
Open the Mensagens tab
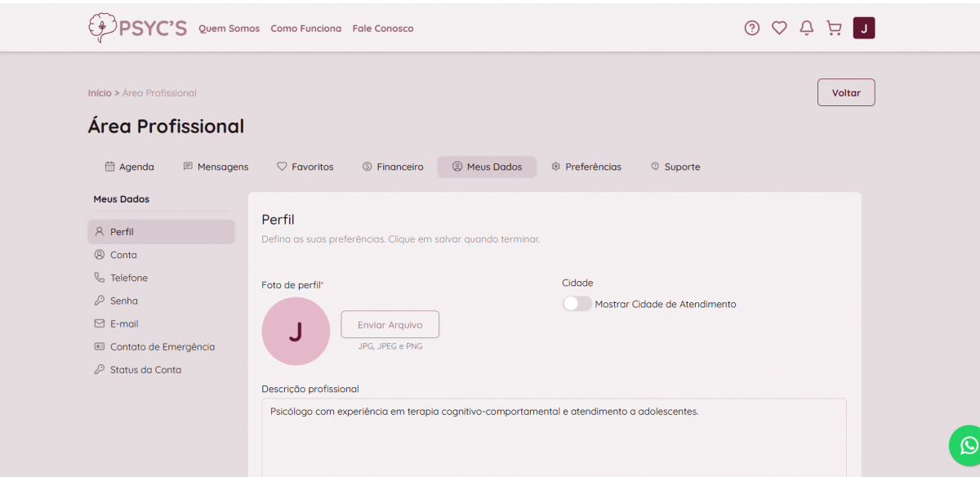(x=216, y=167)
